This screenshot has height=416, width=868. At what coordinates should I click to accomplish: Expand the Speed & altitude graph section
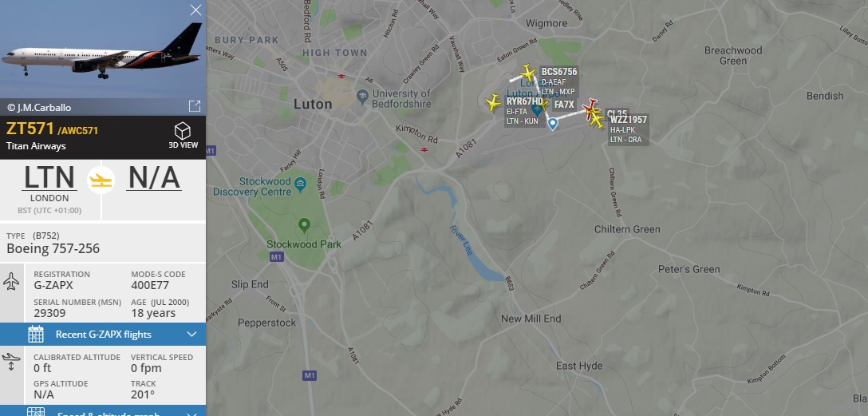(103, 411)
